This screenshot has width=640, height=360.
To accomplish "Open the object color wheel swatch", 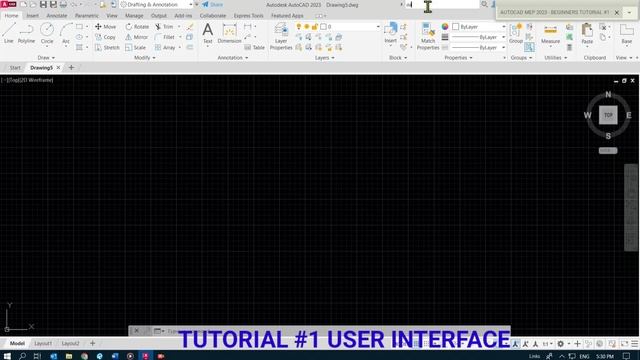I will [x=445, y=27].
